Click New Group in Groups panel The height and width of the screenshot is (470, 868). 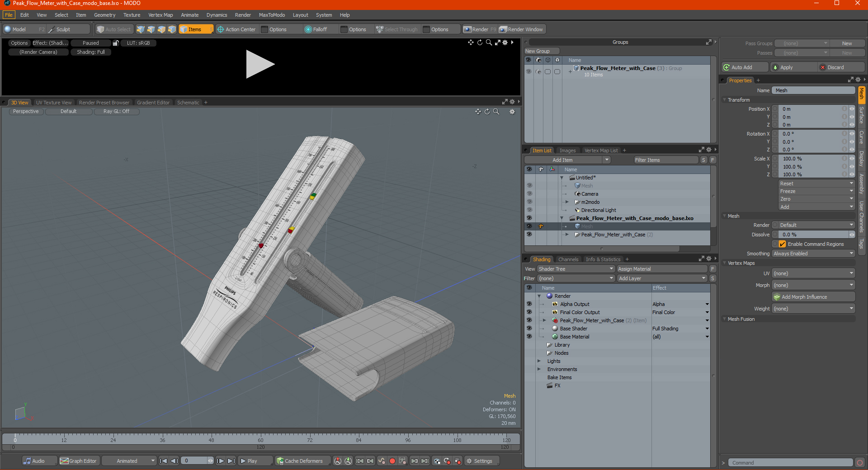click(542, 51)
